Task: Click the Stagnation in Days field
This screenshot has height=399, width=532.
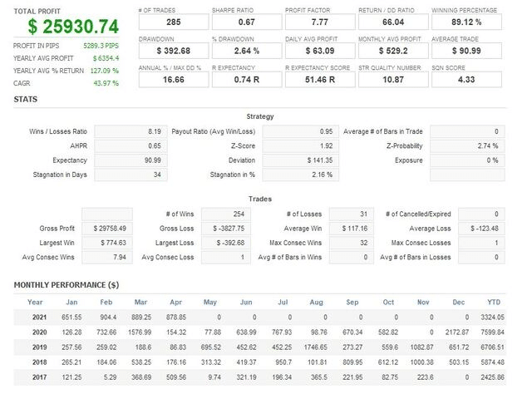Action: click(129, 175)
